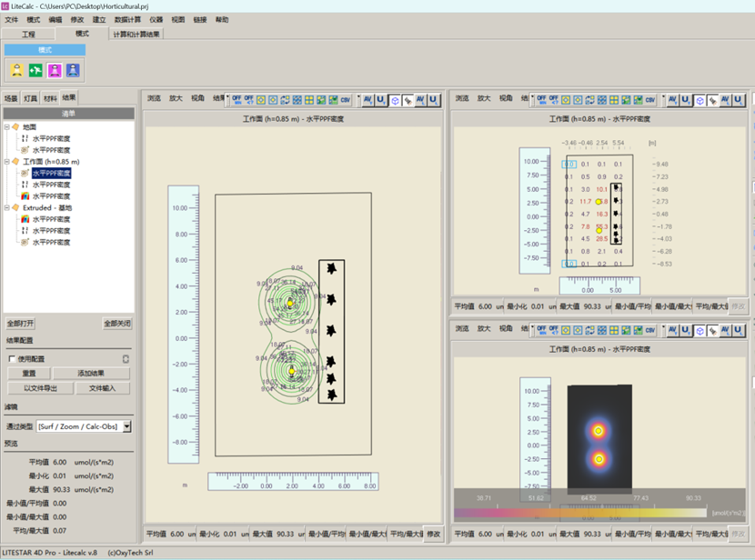Click CSV icon in top-right view toolbar
755x560 pixels.
tap(651, 100)
